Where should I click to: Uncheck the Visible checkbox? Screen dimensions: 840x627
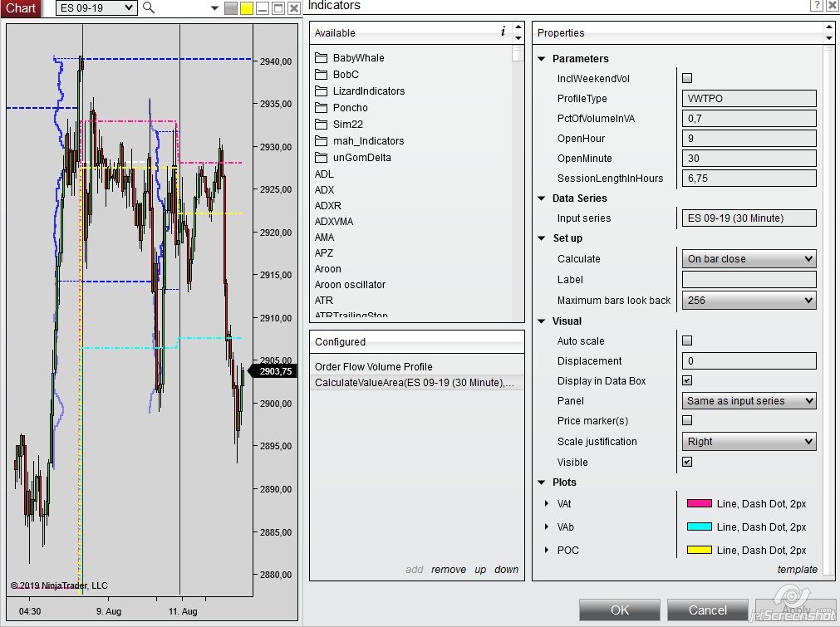[687, 462]
